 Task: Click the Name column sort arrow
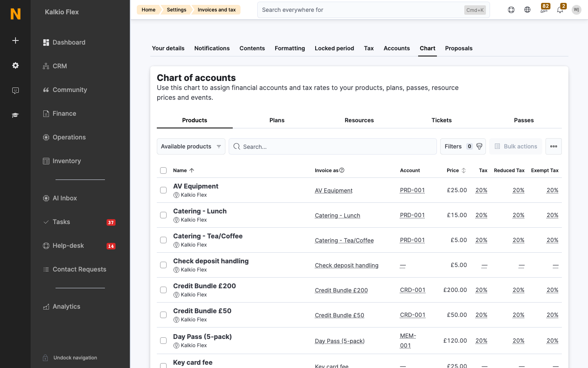pos(192,171)
